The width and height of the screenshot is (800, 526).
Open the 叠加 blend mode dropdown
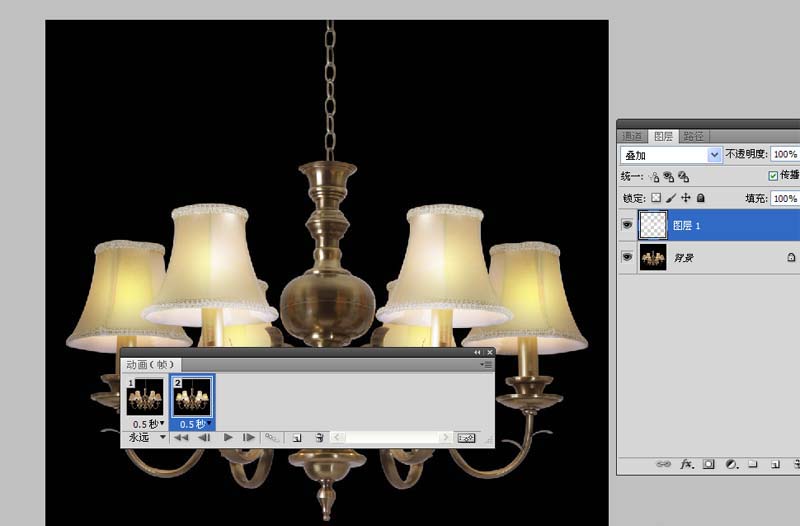pyautogui.click(x=671, y=155)
